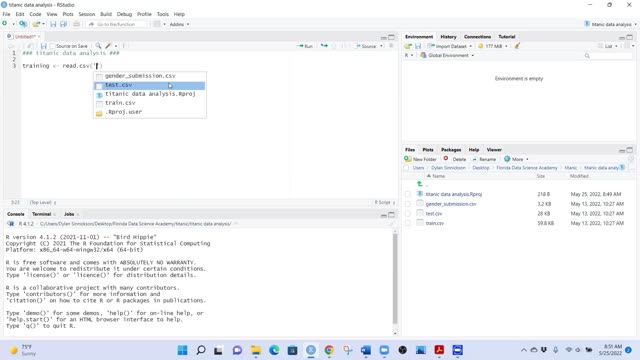This screenshot has height=360, width=640.
Task: Select train.csv from autocomplete popup
Action: click(150, 103)
